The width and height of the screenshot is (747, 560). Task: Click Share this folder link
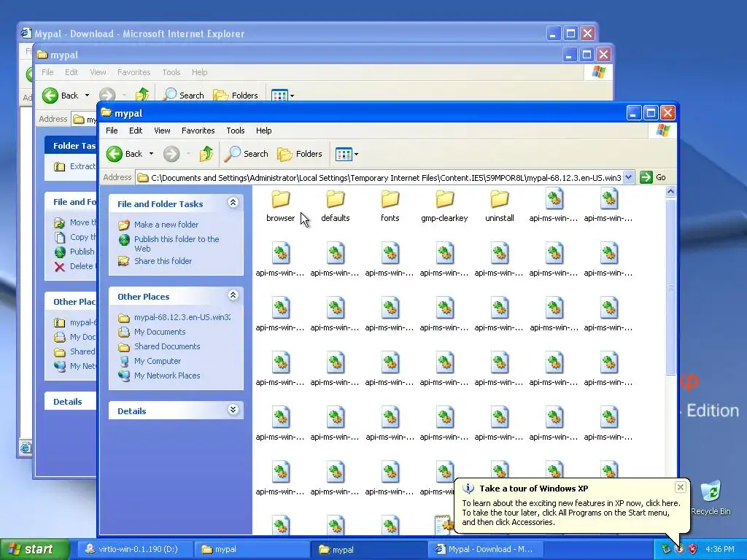point(163,261)
